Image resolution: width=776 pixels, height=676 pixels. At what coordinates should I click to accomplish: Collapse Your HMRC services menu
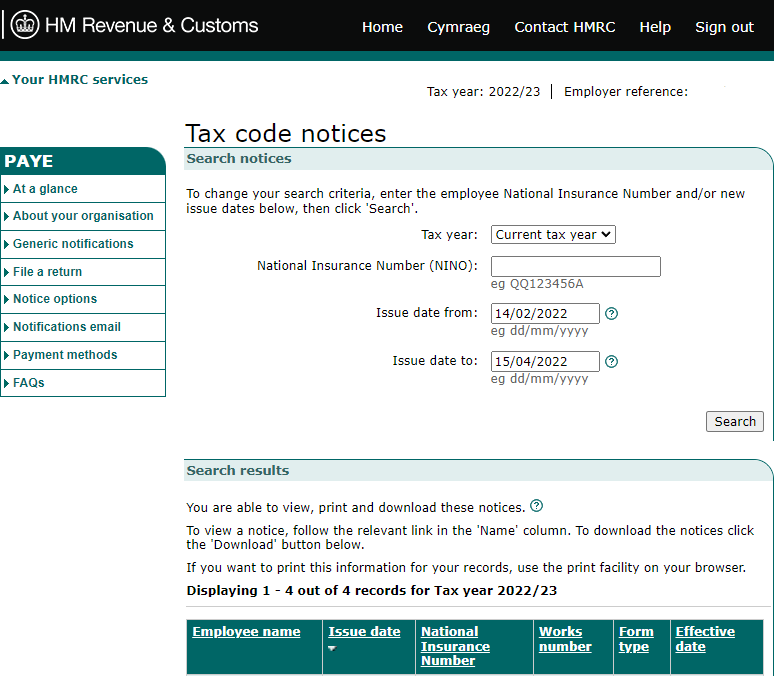(74, 80)
